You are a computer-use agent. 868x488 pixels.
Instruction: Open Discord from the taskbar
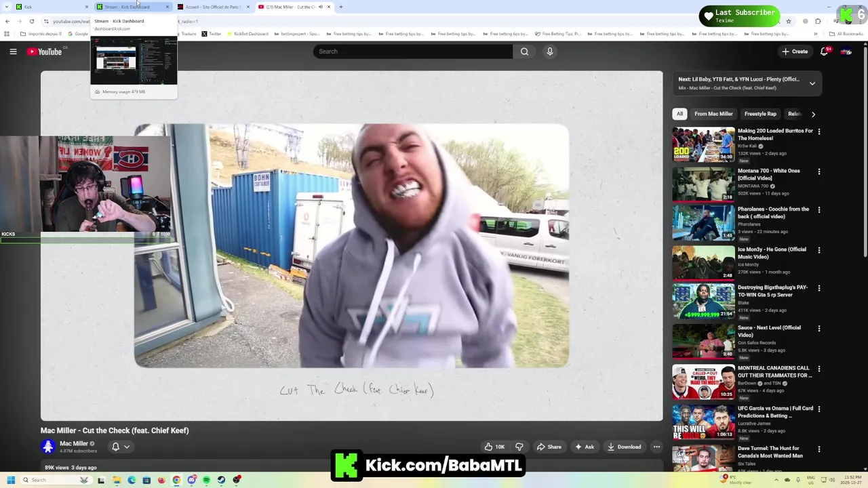(192, 480)
